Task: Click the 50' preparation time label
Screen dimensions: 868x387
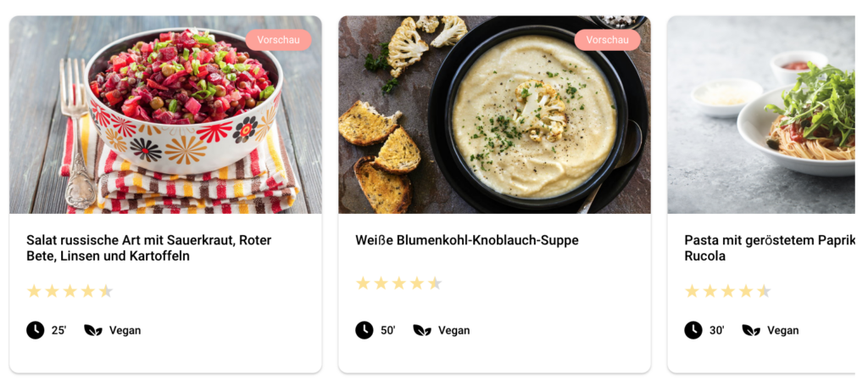Action: pyautogui.click(x=388, y=330)
